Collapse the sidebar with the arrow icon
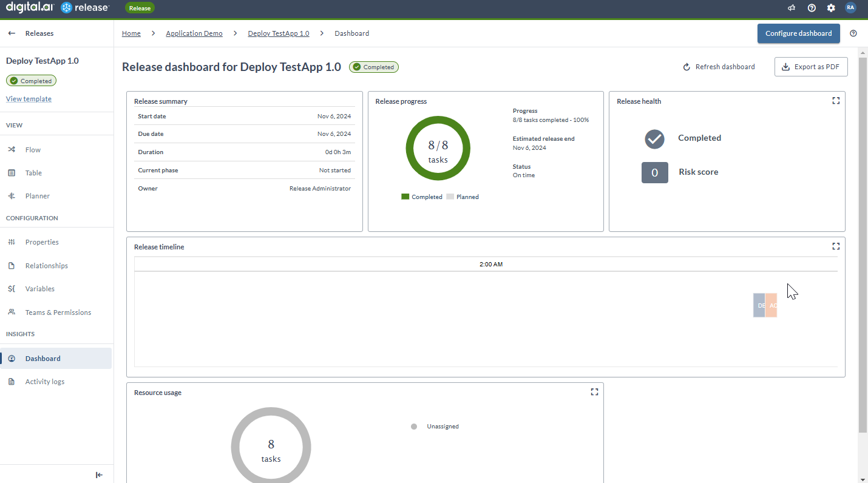868x483 pixels. 100,475
